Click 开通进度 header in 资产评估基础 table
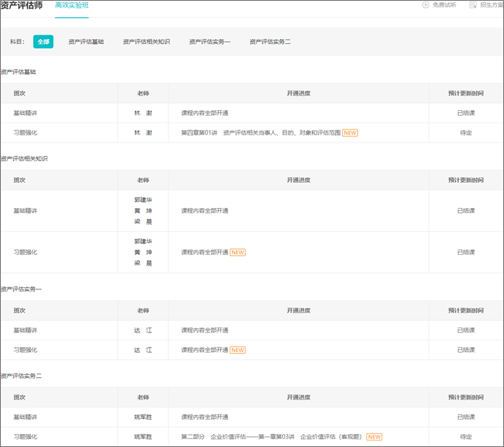This screenshot has width=504, height=447. point(299,94)
